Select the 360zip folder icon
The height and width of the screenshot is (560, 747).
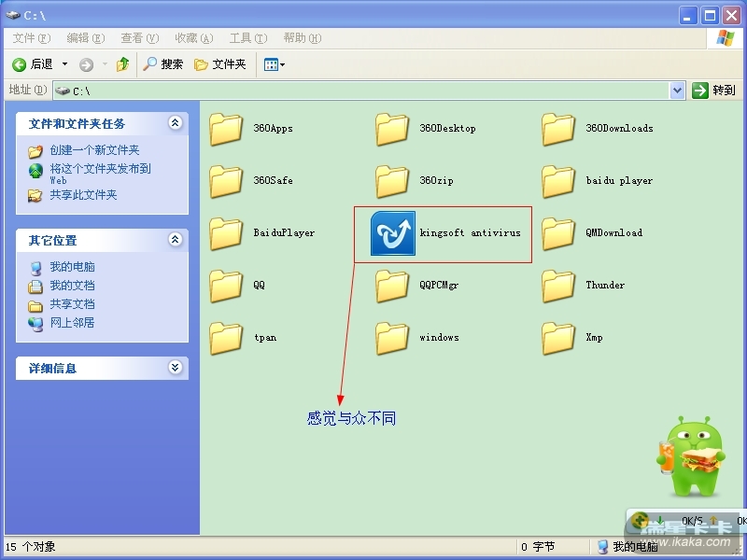(x=392, y=181)
